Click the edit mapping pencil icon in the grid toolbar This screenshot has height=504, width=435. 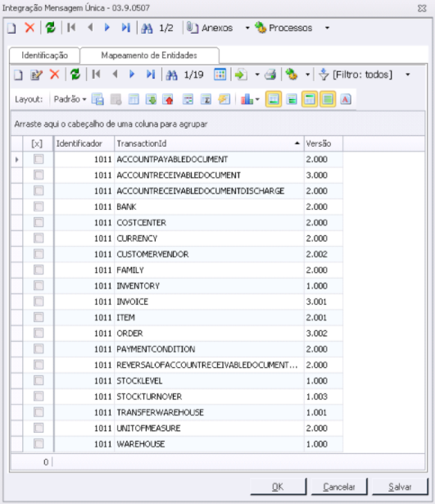click(36, 75)
